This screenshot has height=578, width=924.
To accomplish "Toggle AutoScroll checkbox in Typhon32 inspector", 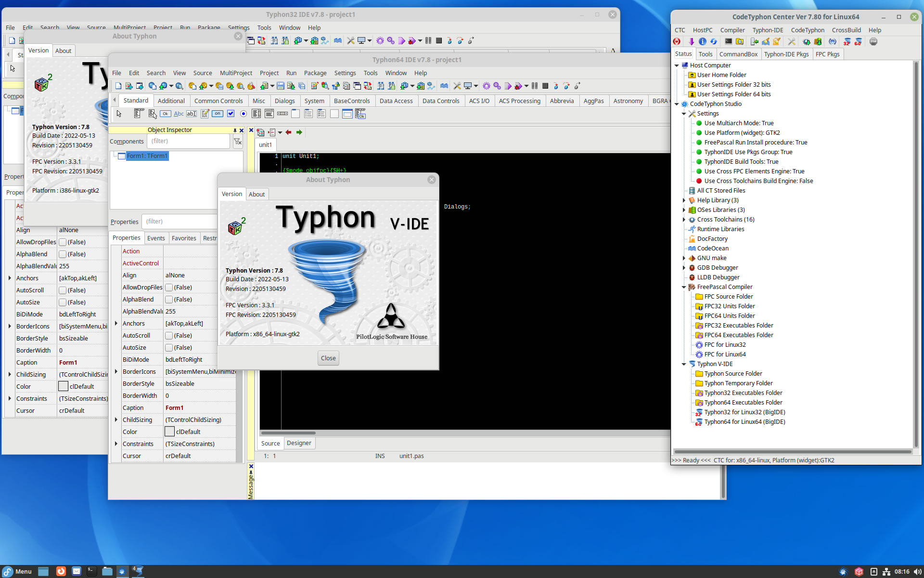I will (x=63, y=290).
